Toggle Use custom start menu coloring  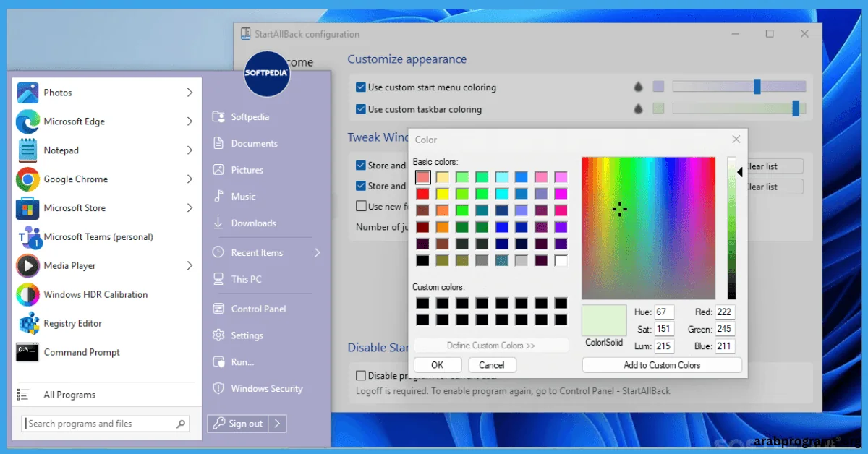click(x=361, y=87)
